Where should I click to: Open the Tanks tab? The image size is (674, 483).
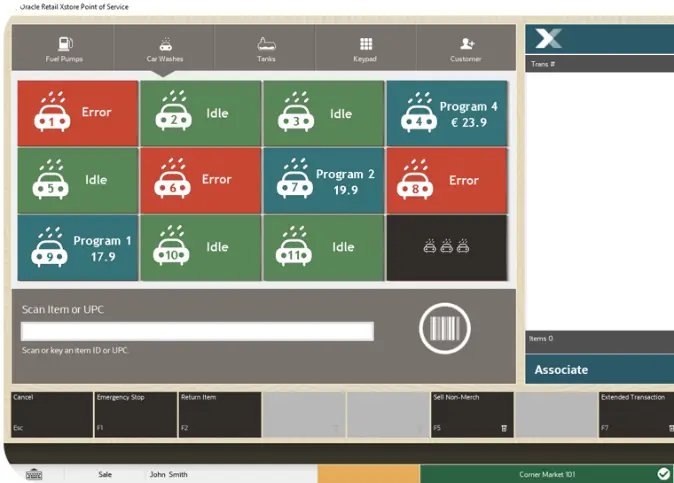coord(266,49)
